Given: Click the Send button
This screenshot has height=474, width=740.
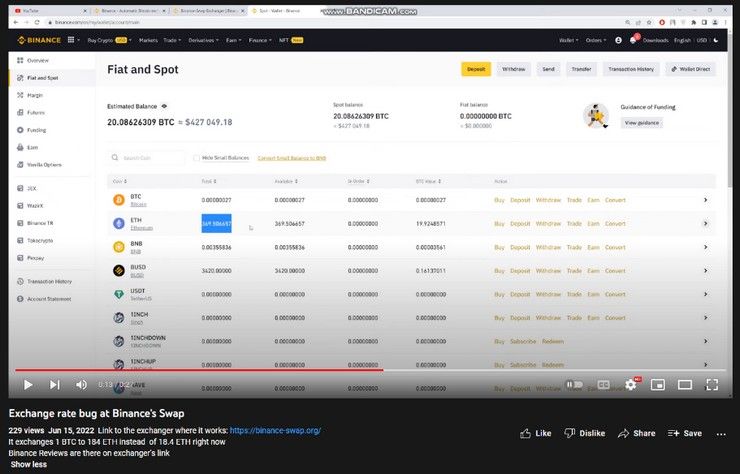Looking at the screenshot, I should pyautogui.click(x=548, y=69).
